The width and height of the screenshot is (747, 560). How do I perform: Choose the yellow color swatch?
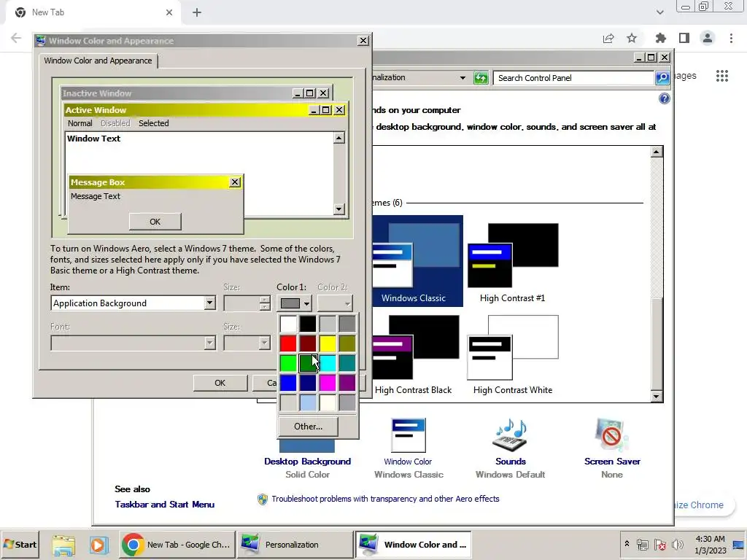(x=328, y=343)
